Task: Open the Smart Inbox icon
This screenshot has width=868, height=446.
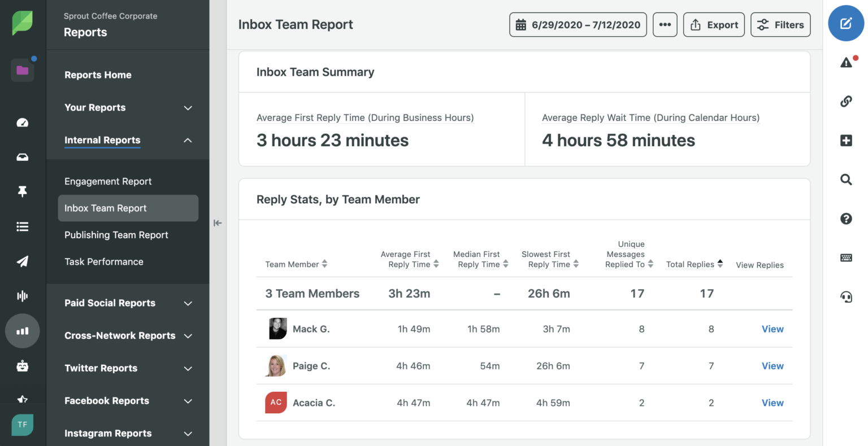Action: [23, 157]
